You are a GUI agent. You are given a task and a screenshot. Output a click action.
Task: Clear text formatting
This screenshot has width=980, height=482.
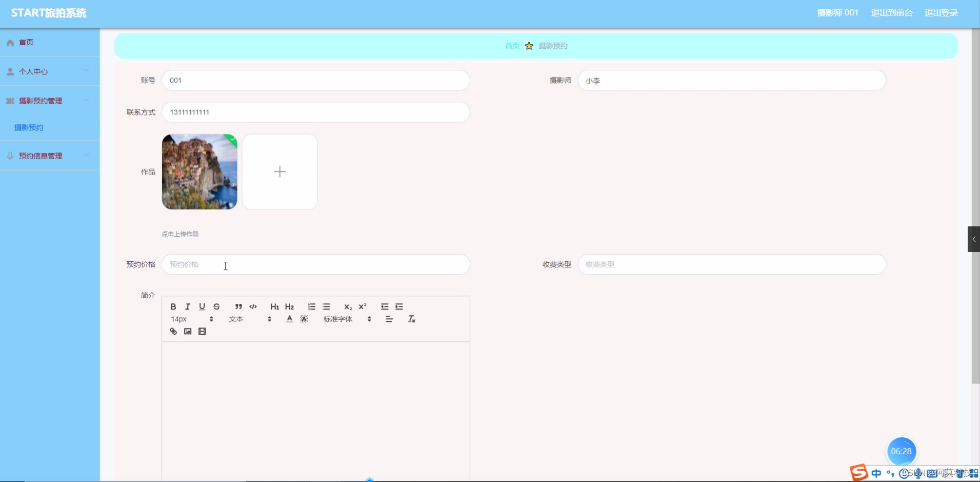pyautogui.click(x=411, y=318)
